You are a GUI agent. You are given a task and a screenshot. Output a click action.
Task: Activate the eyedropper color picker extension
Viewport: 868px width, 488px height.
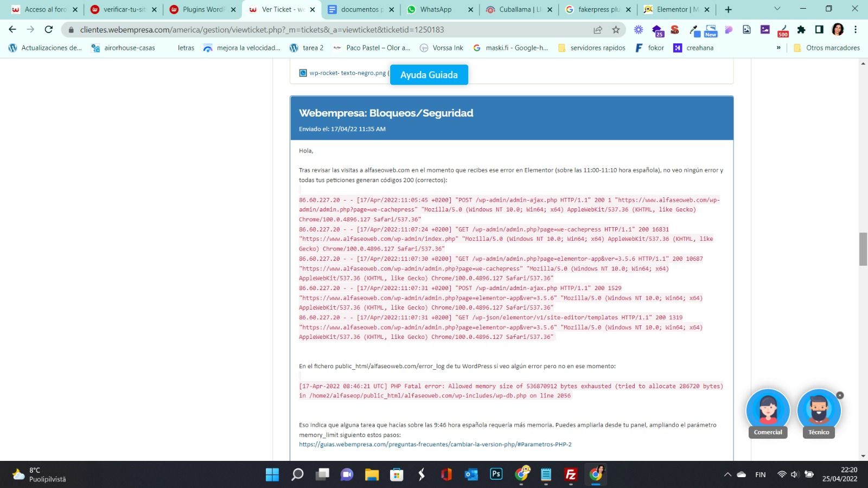[694, 30]
